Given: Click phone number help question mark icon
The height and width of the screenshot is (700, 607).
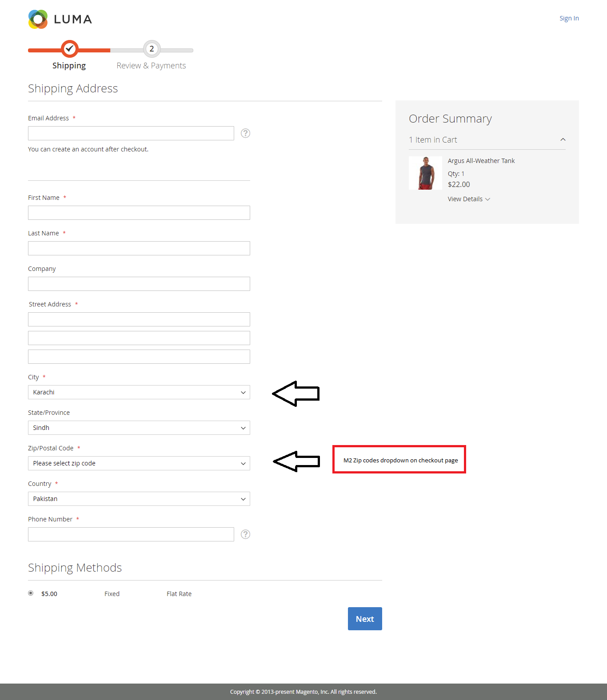Looking at the screenshot, I should tap(245, 534).
